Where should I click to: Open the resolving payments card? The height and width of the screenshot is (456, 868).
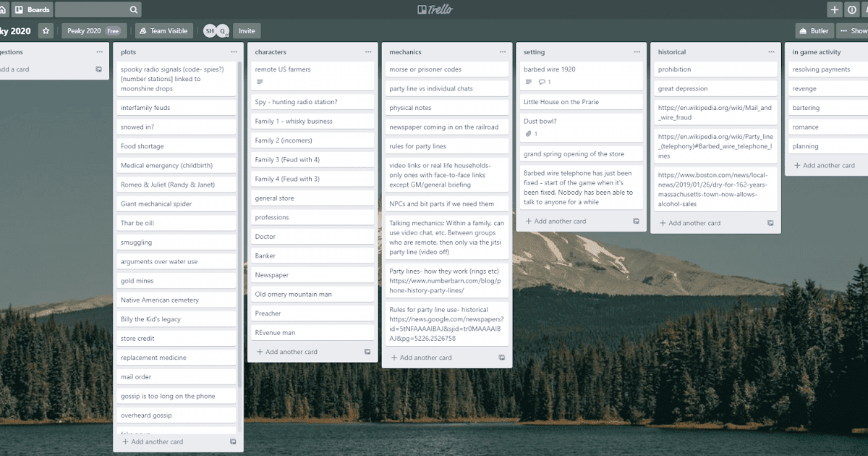pyautogui.click(x=828, y=69)
